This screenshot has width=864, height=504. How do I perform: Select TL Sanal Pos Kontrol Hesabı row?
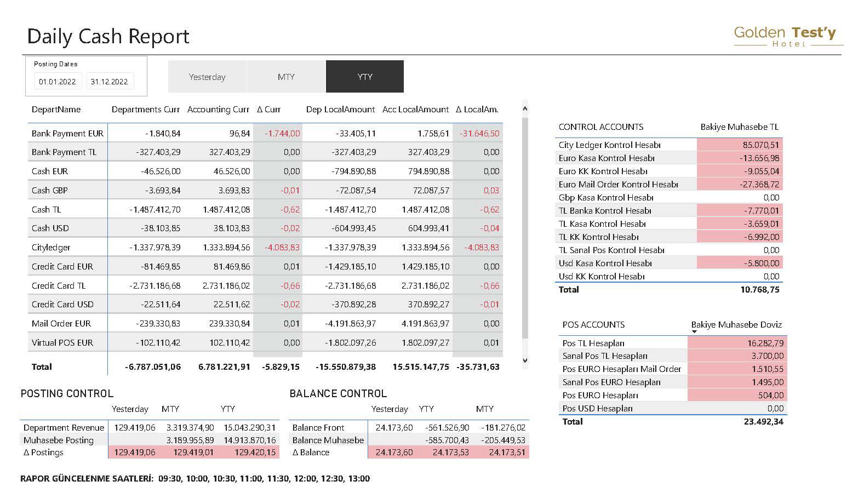point(669,250)
